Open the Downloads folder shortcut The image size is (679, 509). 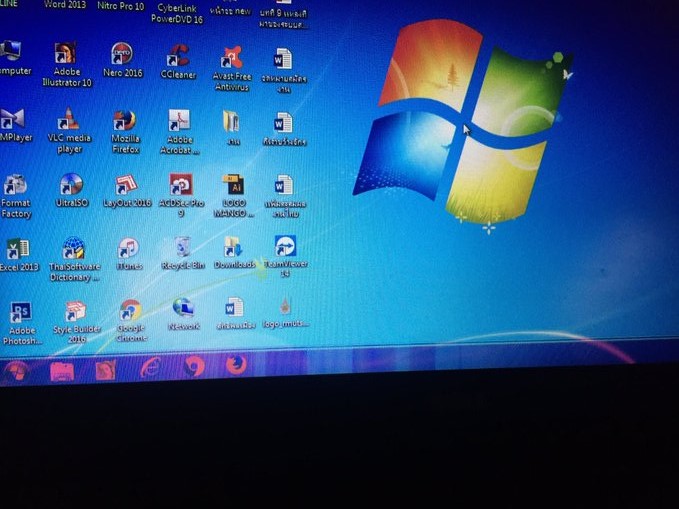tap(233, 247)
